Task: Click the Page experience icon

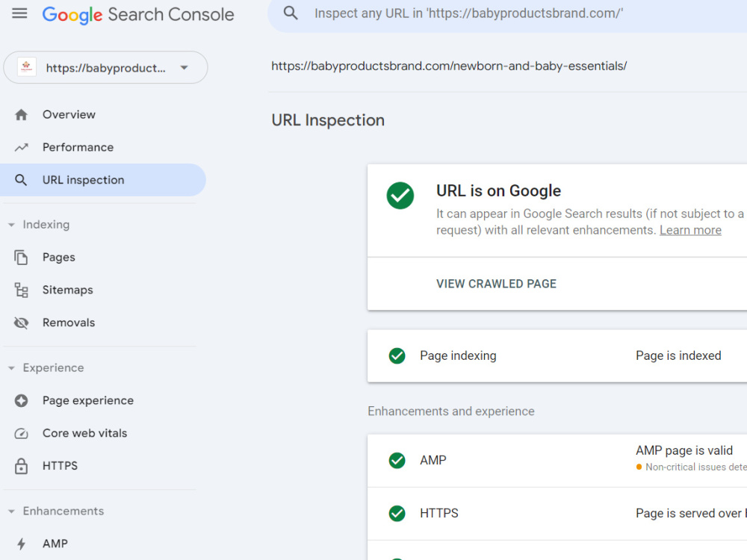Action: coord(21,400)
